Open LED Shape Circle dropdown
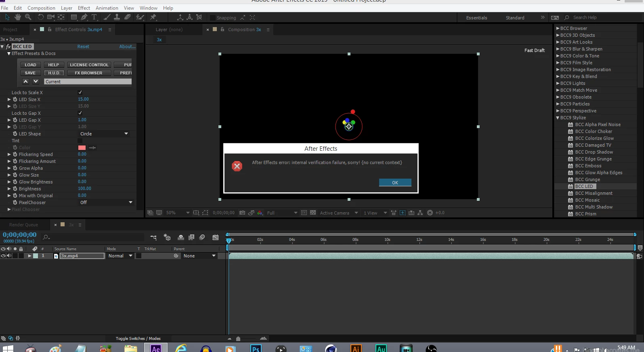 tap(104, 134)
